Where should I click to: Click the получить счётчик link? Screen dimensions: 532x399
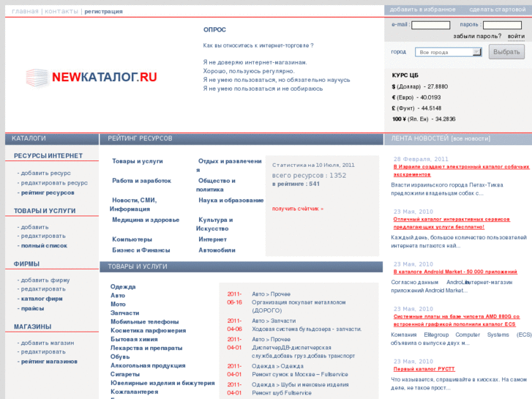pos(297,209)
